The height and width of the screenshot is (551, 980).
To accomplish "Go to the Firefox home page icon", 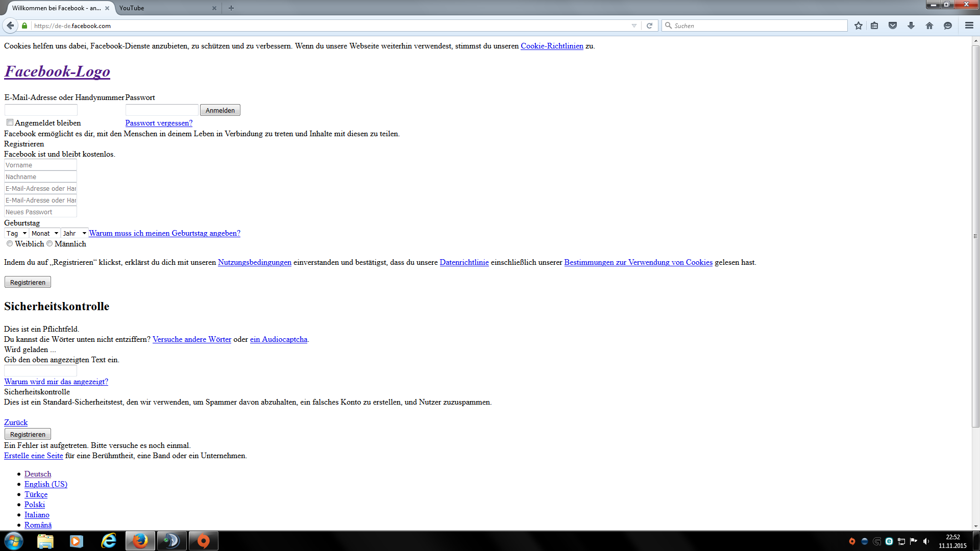I will pos(929,26).
